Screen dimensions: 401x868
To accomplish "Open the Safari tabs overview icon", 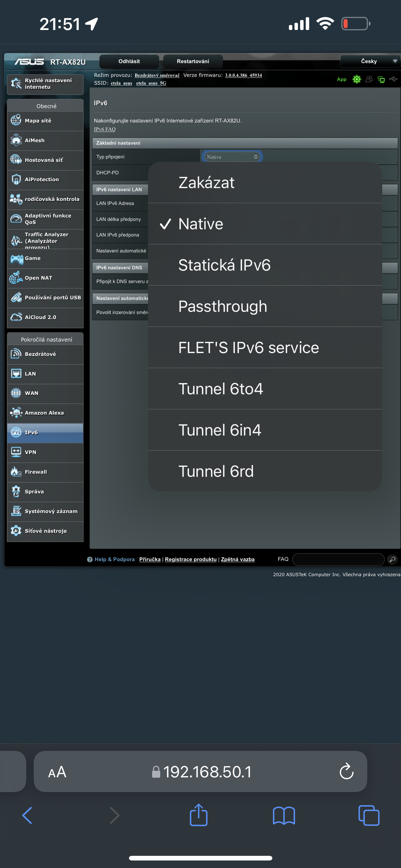I will 369,816.
